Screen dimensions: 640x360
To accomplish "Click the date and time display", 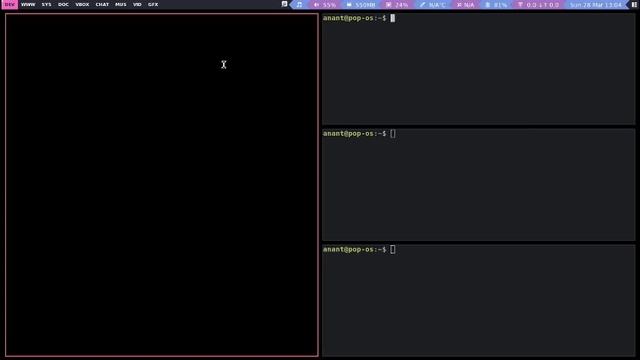I will point(596,5).
